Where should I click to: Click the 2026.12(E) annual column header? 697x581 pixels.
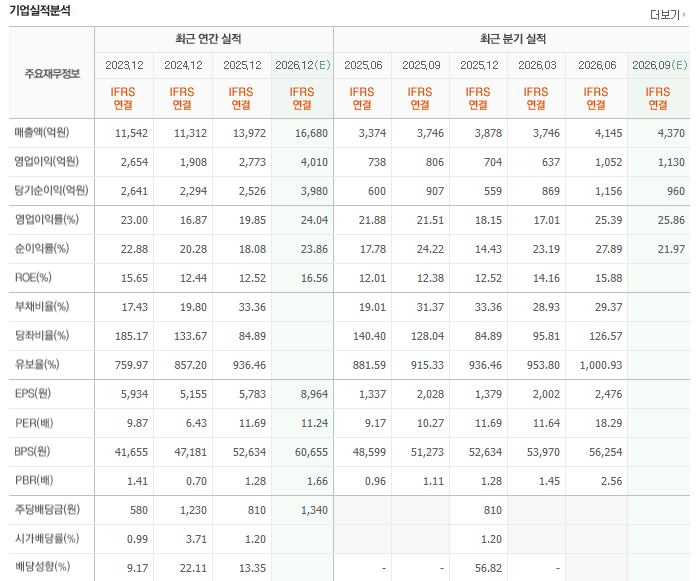point(303,65)
